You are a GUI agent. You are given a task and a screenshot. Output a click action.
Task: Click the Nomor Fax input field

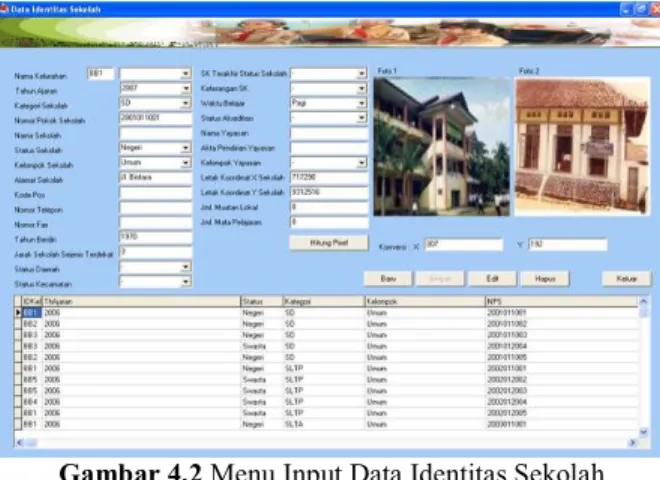coord(155,222)
